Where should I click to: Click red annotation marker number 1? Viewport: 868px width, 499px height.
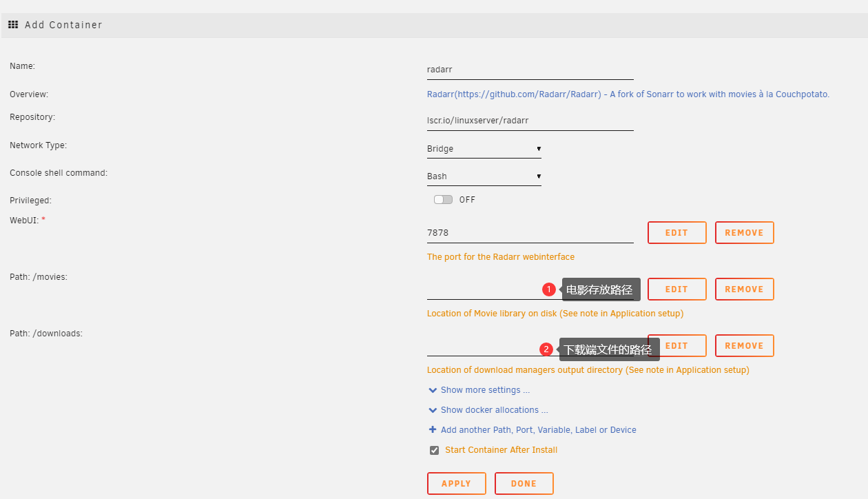pyautogui.click(x=549, y=289)
